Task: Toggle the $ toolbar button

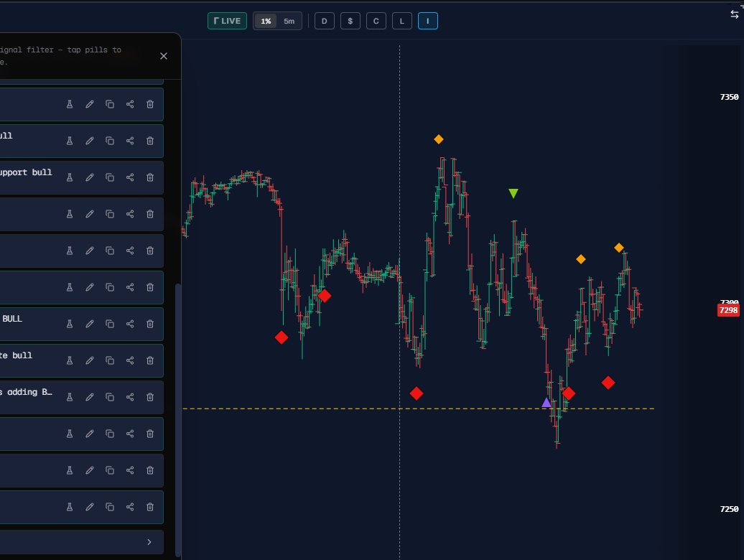Action: click(350, 21)
